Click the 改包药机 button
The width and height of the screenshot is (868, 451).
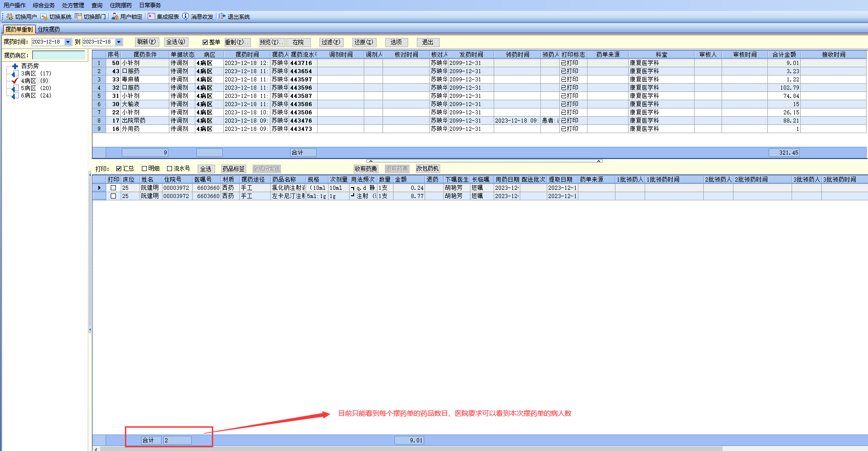pos(427,169)
